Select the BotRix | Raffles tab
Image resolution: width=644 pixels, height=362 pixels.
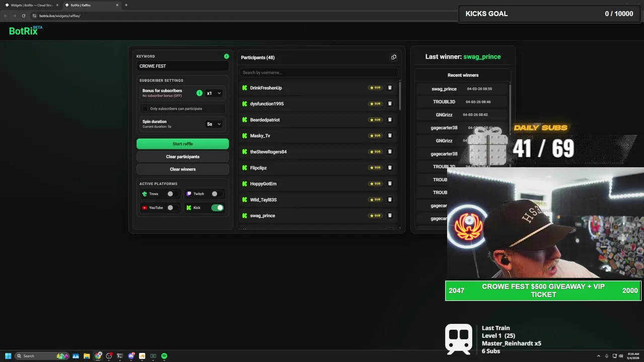click(x=92, y=5)
